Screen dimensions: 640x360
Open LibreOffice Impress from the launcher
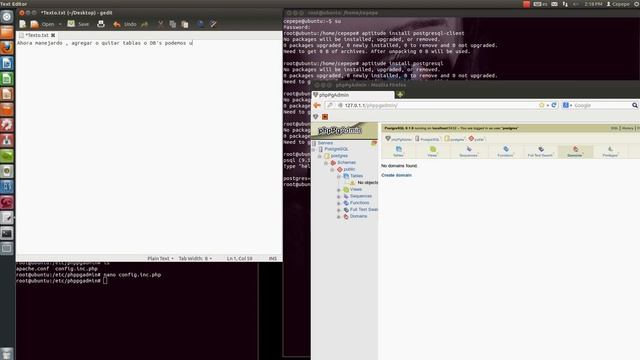(x=7, y=94)
